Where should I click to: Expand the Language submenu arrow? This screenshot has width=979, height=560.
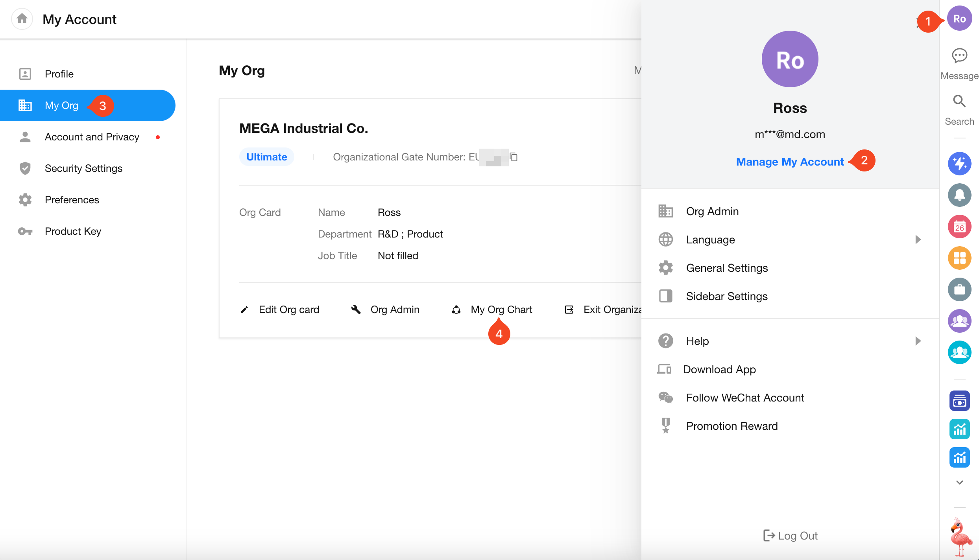[x=918, y=239]
